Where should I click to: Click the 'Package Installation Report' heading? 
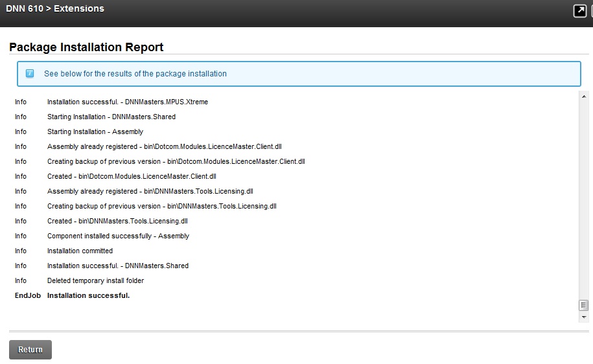[86, 47]
